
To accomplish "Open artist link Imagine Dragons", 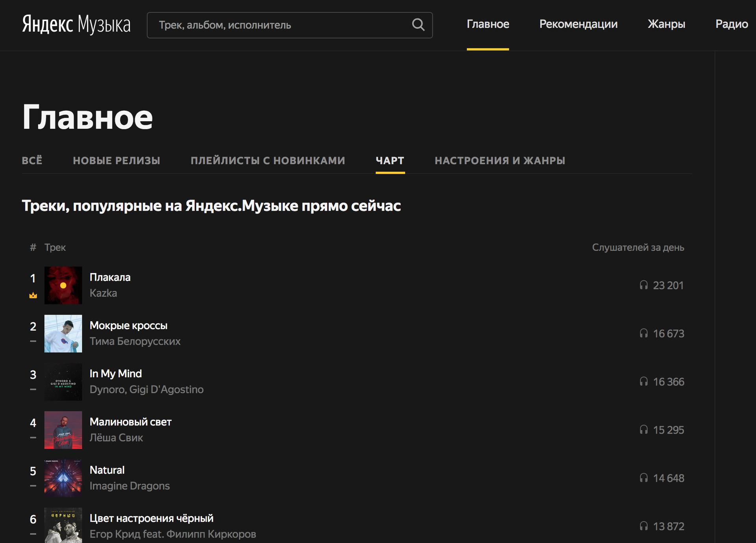I will coord(130,486).
